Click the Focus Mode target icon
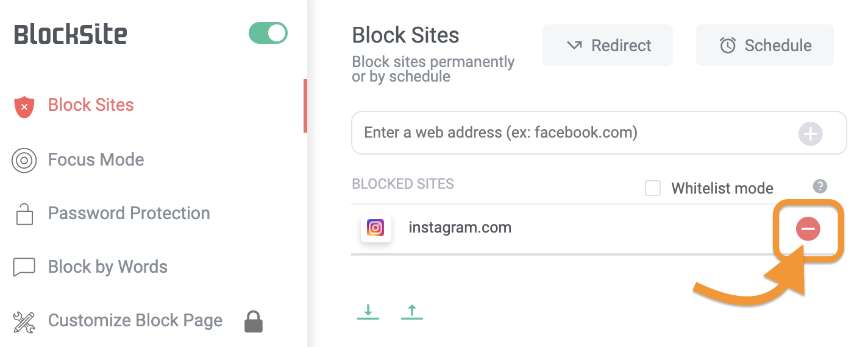This screenshot has width=868, height=347. coord(24,160)
